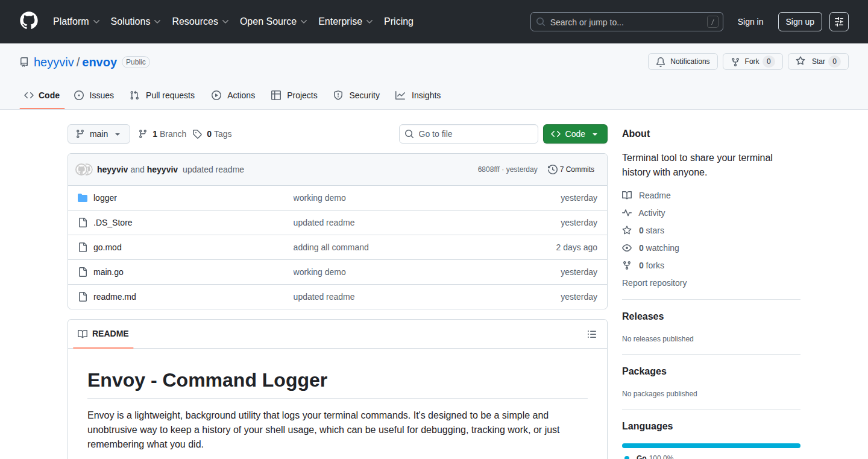
Task: Open the README outline list icon
Action: click(x=592, y=334)
